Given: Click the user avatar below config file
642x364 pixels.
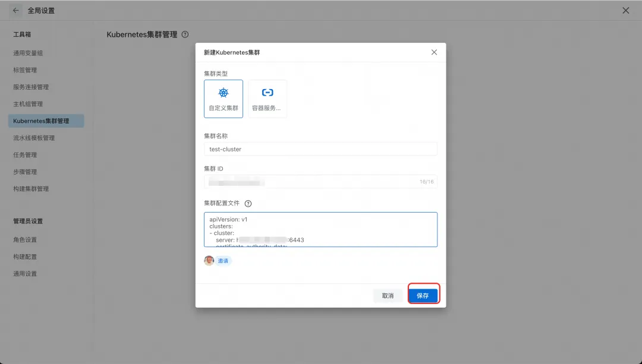Looking at the screenshot, I should [209, 261].
